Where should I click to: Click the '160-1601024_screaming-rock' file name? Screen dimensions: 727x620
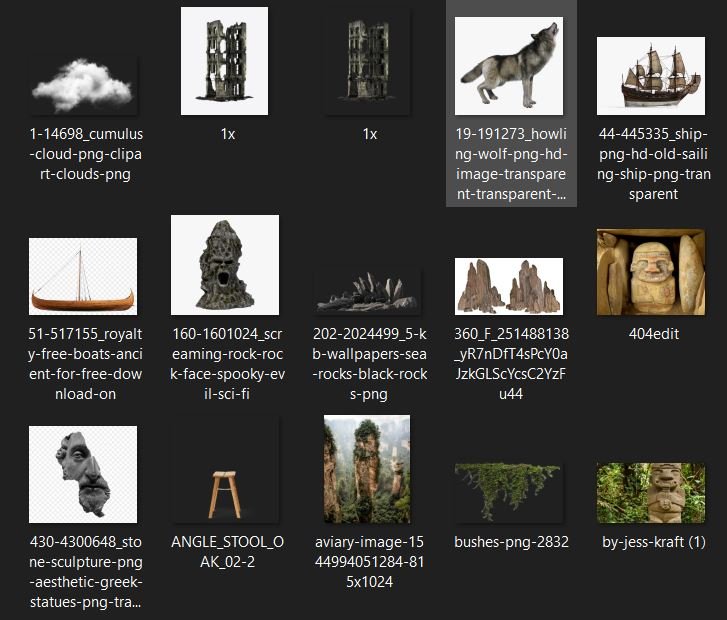coord(227,364)
